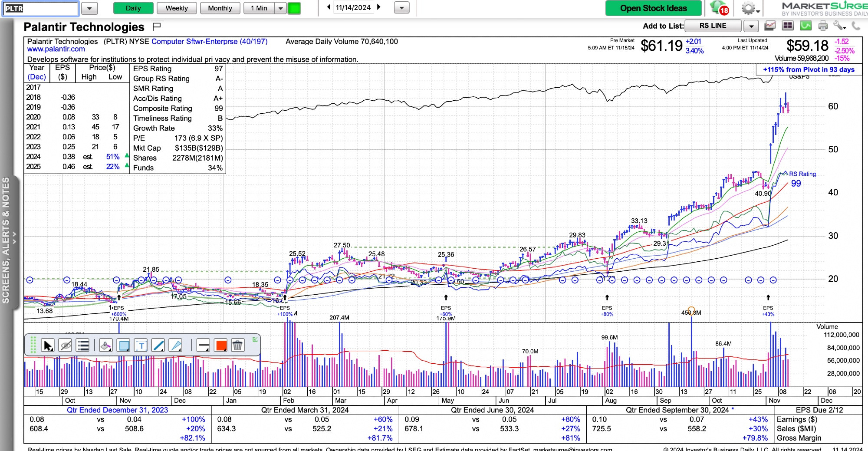
Task: Open the orange-red drawing color swatch
Action: 221,346
